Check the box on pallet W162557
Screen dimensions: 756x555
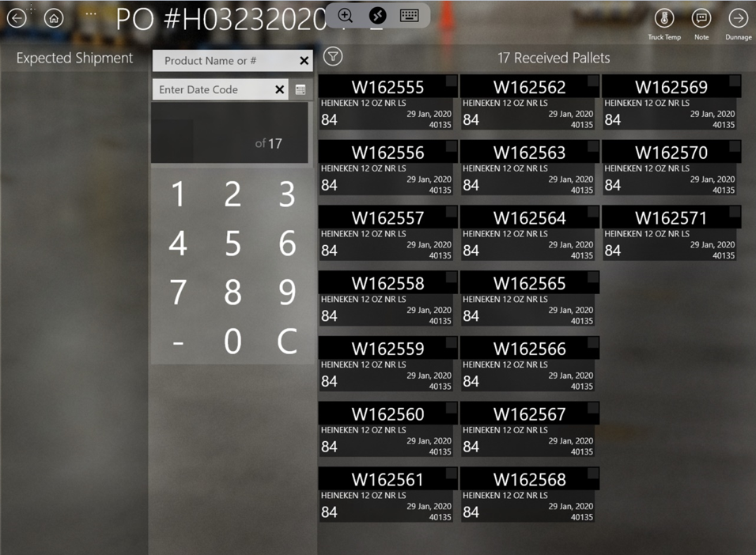(x=452, y=212)
